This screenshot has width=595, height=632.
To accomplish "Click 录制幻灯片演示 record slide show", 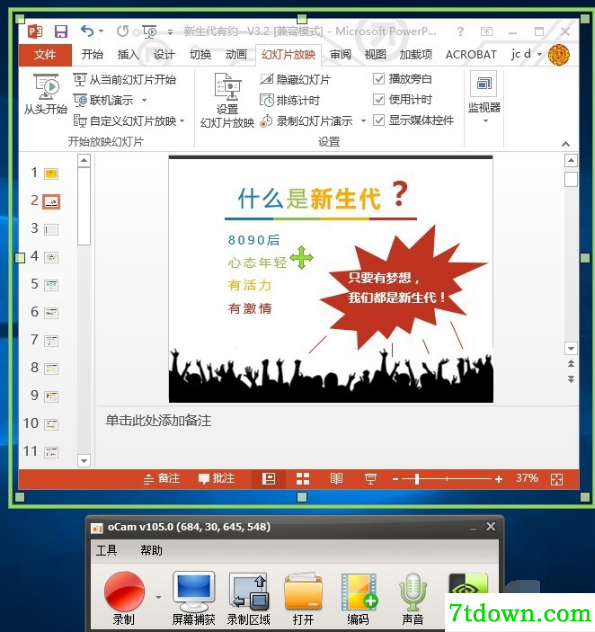I will (306, 121).
